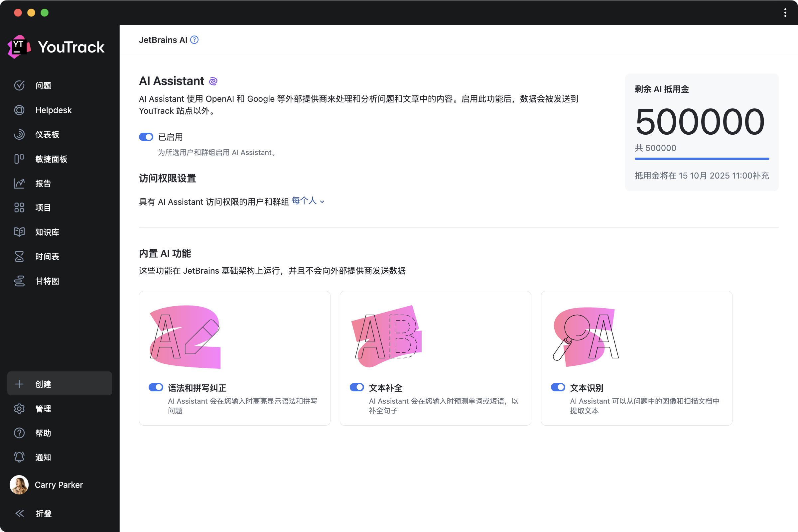
Task: Go to the 管理 administration menu
Action: (43, 409)
